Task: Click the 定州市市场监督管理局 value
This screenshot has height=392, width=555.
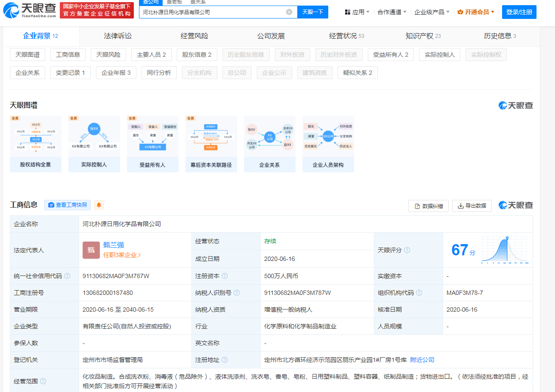Action: [113, 360]
